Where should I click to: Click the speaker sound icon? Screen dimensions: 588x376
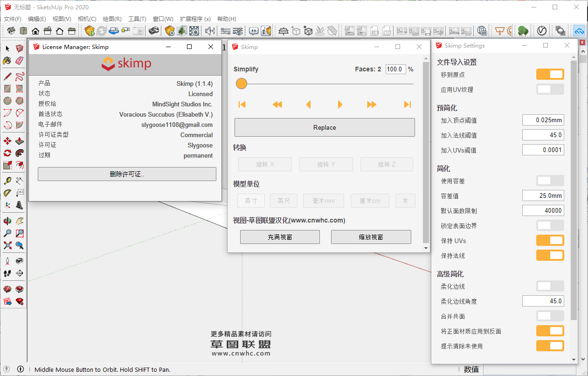pos(210,31)
